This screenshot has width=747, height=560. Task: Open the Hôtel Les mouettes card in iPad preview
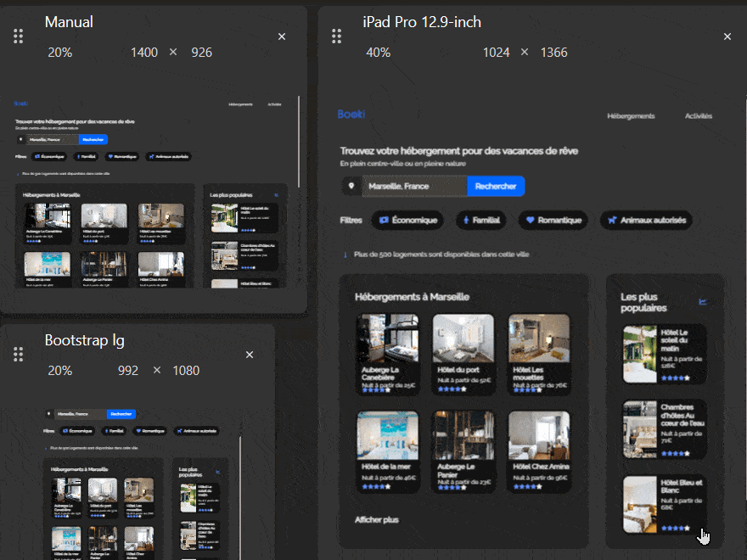(x=539, y=354)
